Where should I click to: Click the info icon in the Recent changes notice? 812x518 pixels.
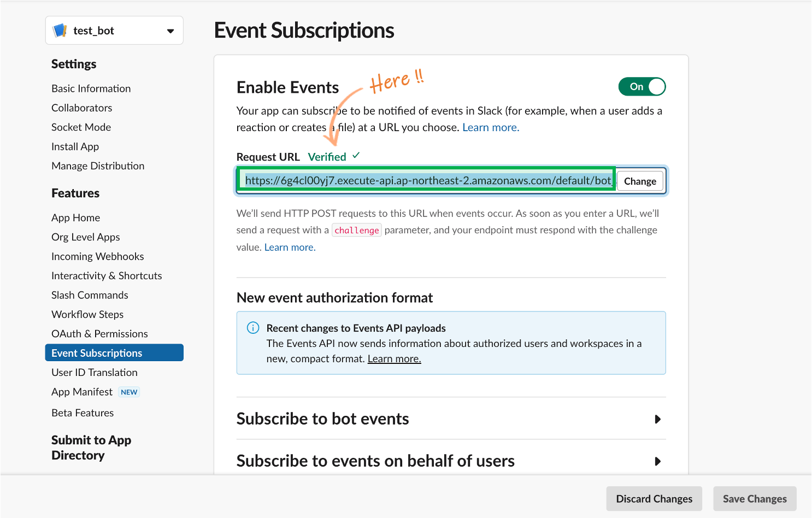[253, 328]
